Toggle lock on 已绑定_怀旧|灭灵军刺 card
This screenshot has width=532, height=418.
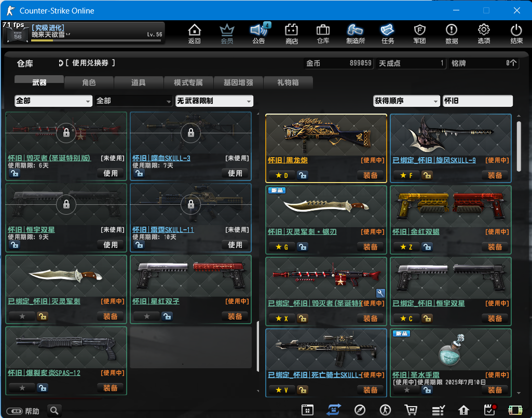pyautogui.click(x=42, y=316)
